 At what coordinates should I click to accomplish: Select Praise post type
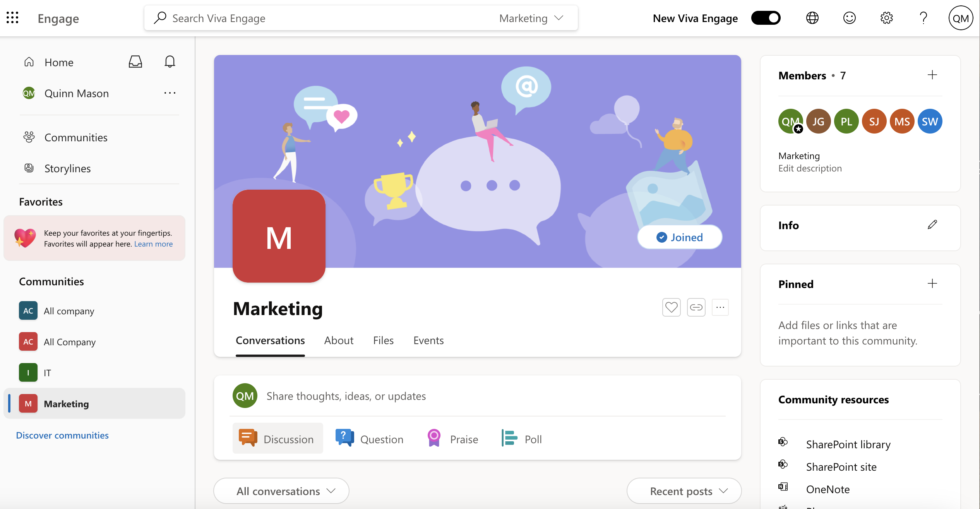pos(452,439)
